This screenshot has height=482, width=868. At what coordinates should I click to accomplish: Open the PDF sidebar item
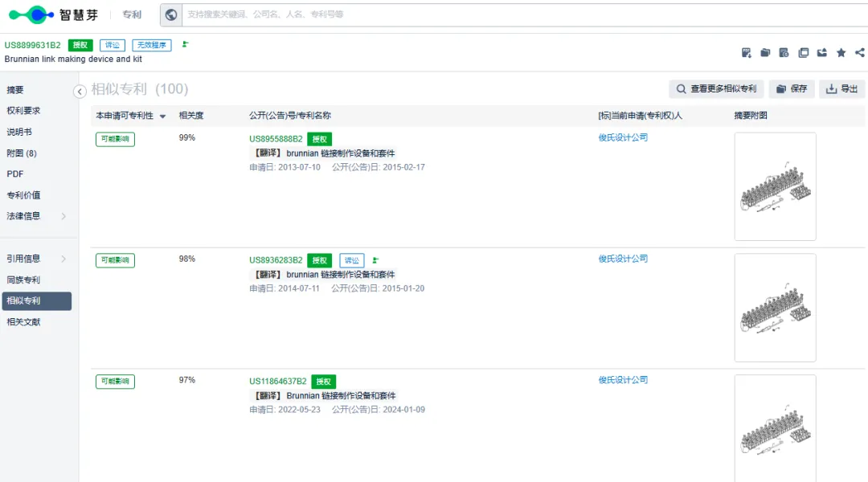tap(15, 174)
